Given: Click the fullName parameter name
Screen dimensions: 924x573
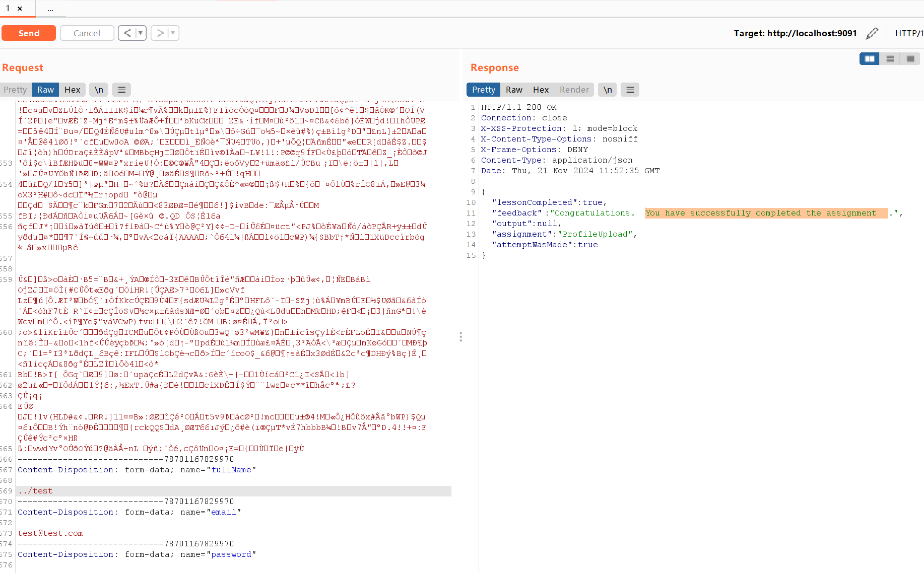Looking at the screenshot, I should point(231,470).
